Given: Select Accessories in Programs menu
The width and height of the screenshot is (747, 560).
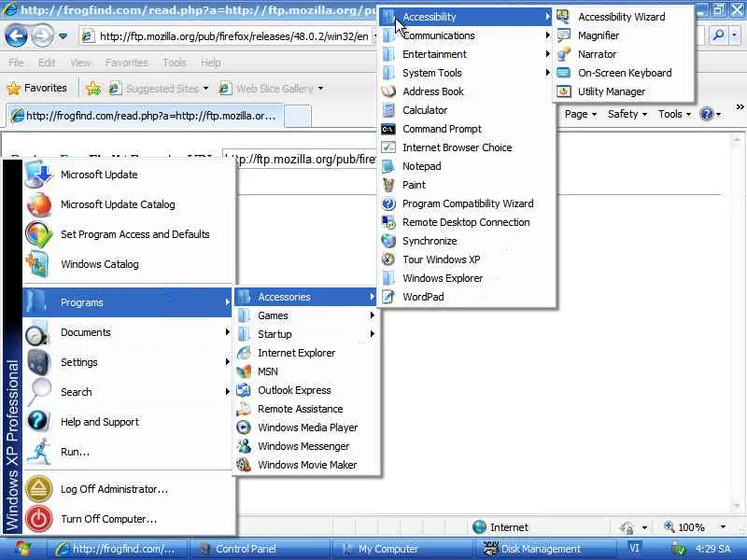Looking at the screenshot, I should (306, 297).
